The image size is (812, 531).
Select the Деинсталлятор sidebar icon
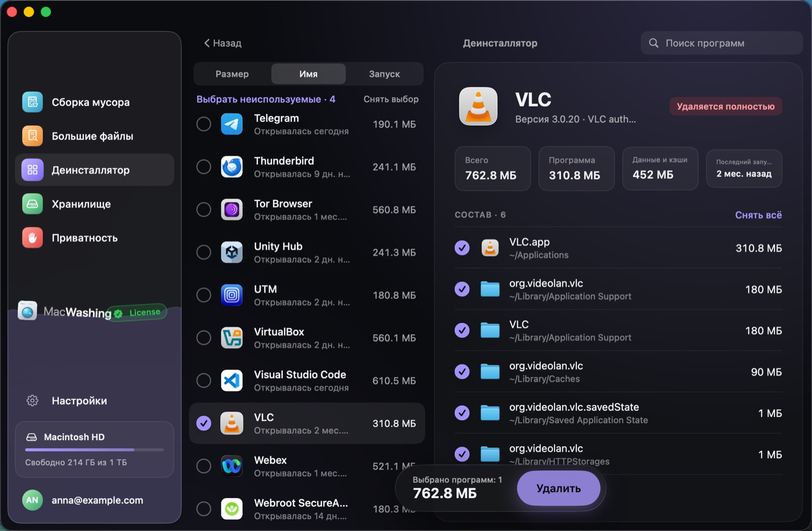[32, 170]
